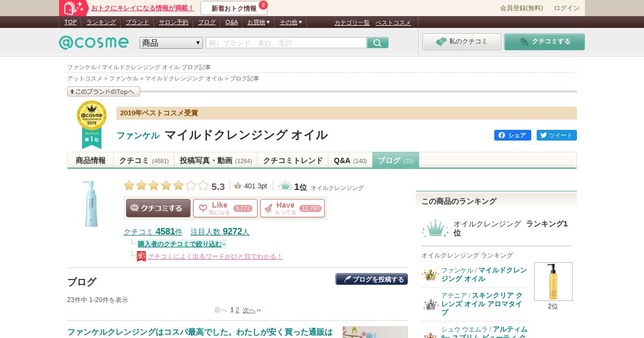Select the ブログ (23) tab
Viewport: 644px width, 338px height.
[396, 160]
